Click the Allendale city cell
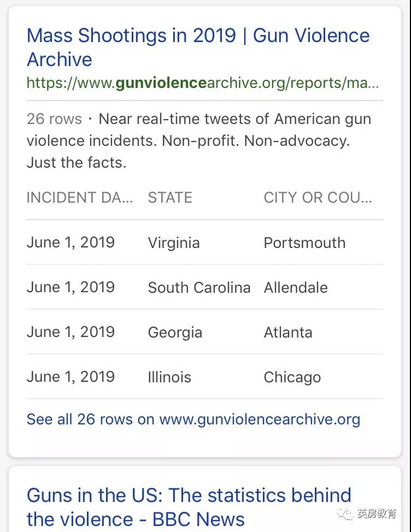The image size is (411, 532). (296, 287)
